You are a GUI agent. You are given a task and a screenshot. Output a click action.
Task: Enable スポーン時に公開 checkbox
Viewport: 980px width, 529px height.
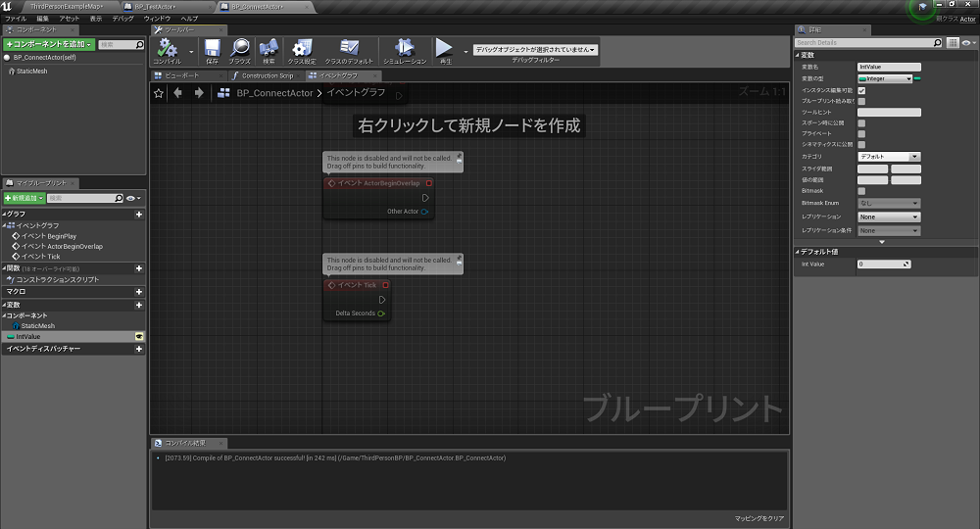pyautogui.click(x=861, y=123)
